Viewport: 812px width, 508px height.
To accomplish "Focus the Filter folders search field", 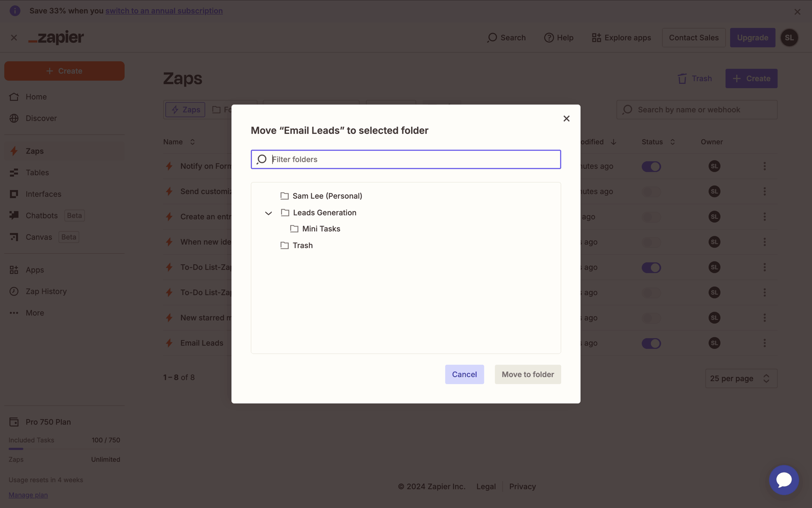I will pos(406,159).
